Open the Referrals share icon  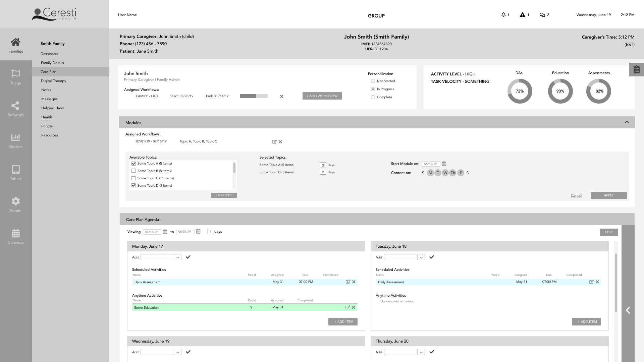[x=15, y=106]
